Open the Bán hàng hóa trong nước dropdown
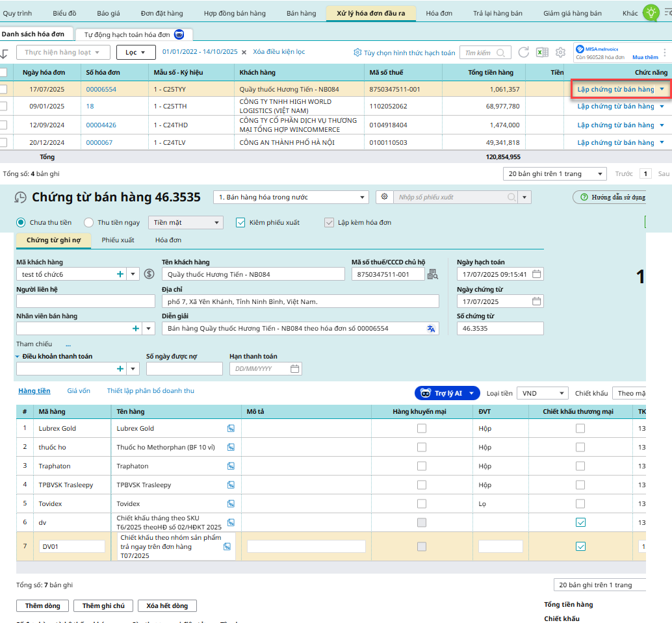 pos(363,197)
